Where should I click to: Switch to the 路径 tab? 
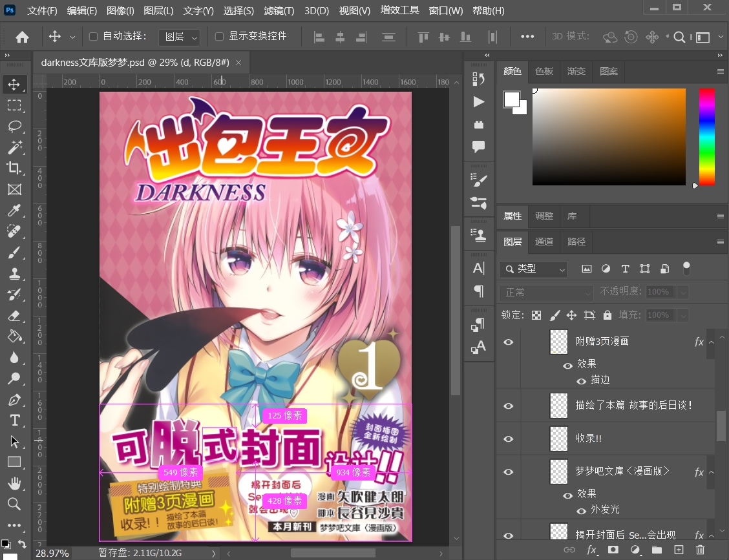click(576, 242)
